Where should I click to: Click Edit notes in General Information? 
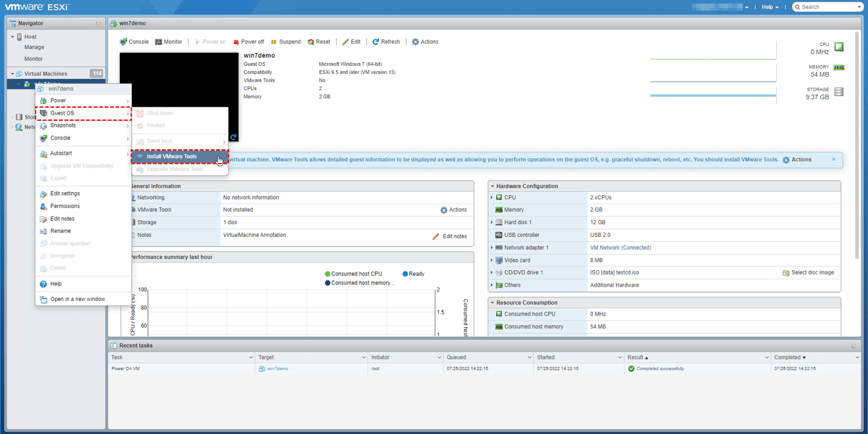(450, 236)
